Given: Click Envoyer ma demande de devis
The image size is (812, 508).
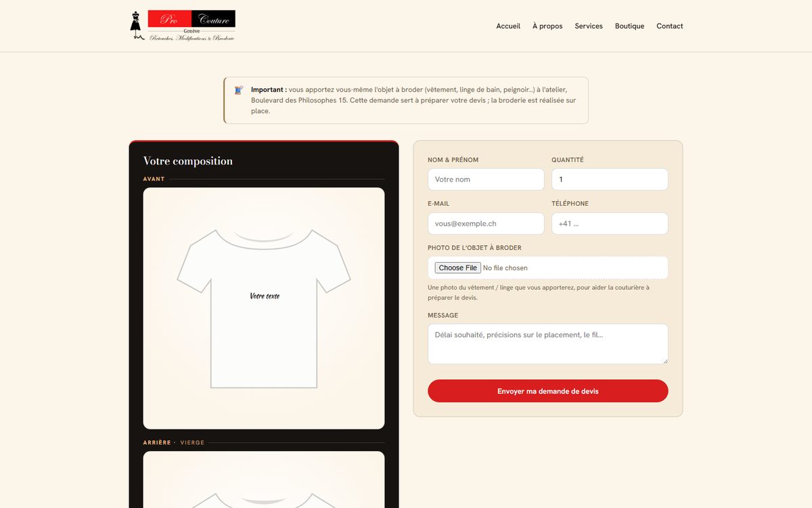Looking at the screenshot, I should tap(548, 391).
